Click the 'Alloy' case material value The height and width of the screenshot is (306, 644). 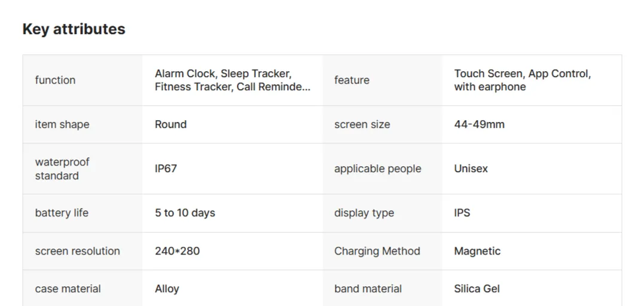point(167,289)
